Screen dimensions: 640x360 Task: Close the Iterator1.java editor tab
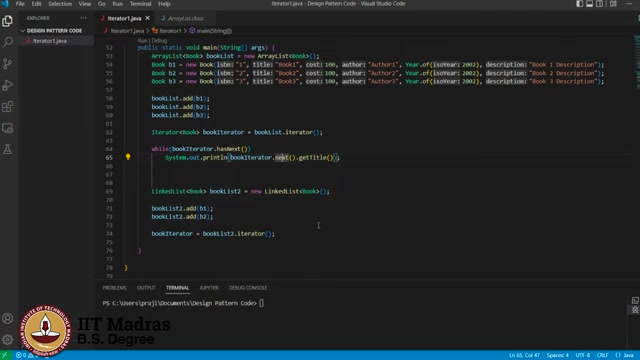pos(147,18)
